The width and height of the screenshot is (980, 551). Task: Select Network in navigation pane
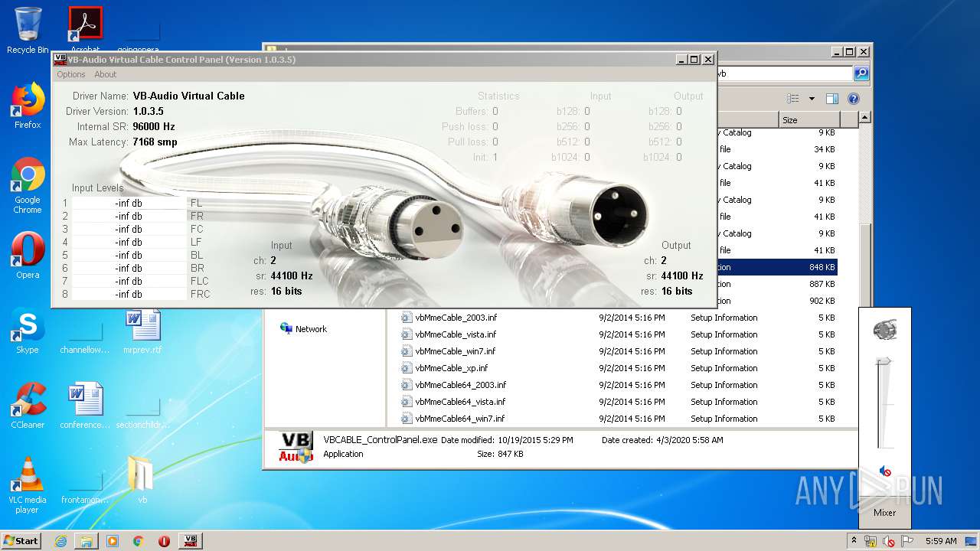point(303,329)
